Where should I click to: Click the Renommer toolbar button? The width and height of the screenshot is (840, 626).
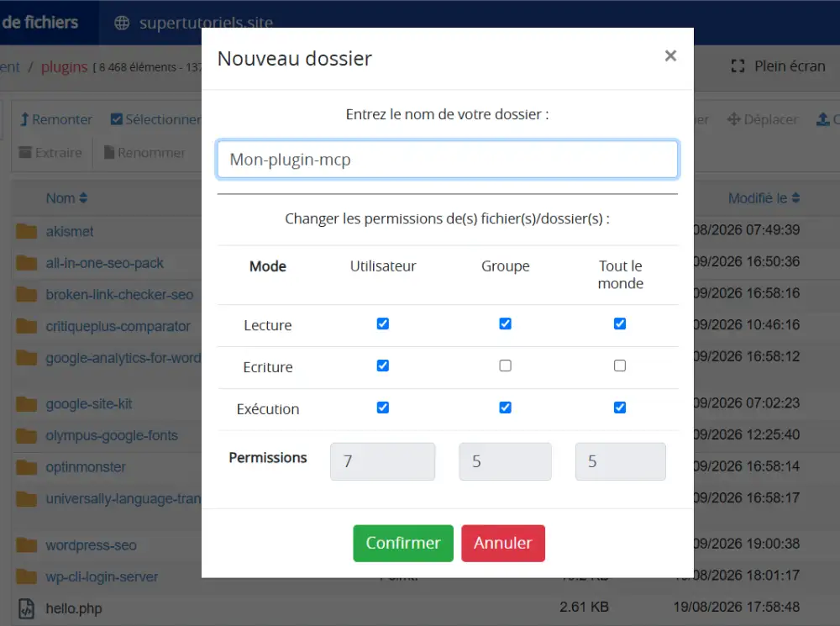[x=144, y=153]
